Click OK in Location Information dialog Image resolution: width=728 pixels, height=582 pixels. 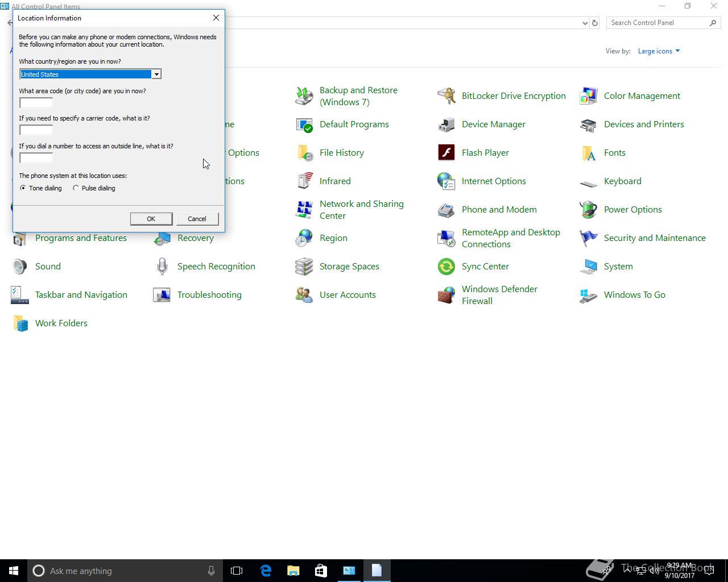pos(151,219)
